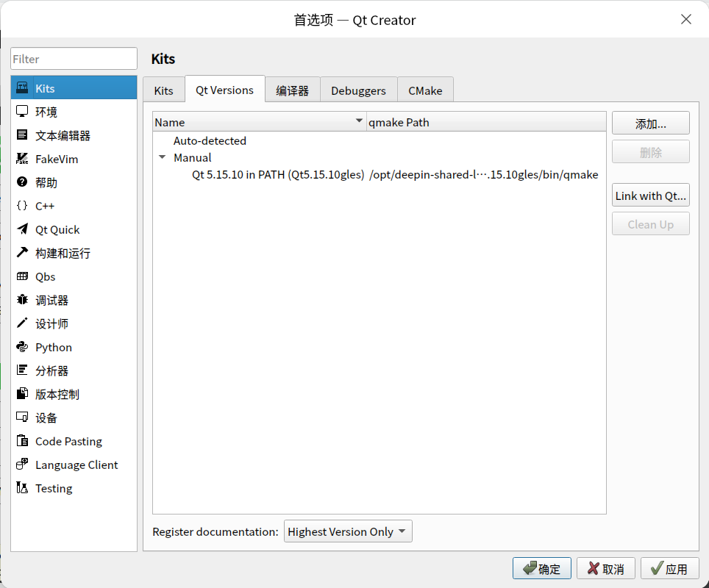Viewport: 709px width, 588px height.
Task: Open the Testing flask icon
Action: point(22,487)
